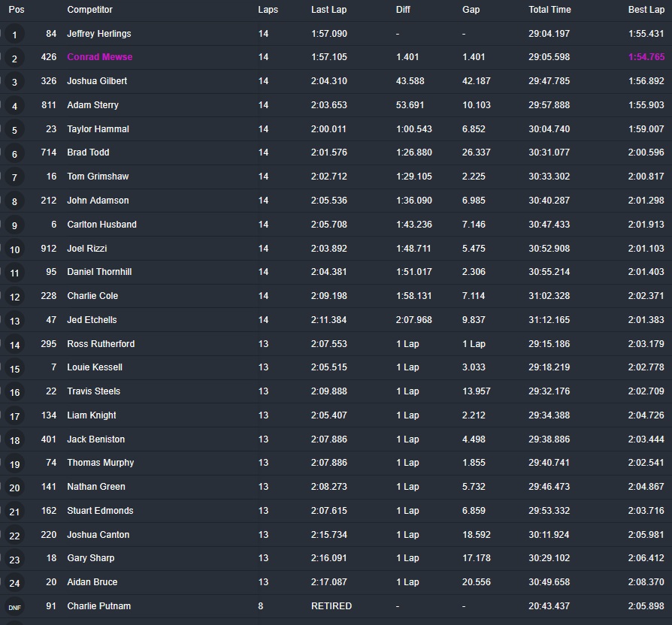This screenshot has width=672, height=625.
Task: Click the position 1 circle badge
Action: tap(15, 35)
